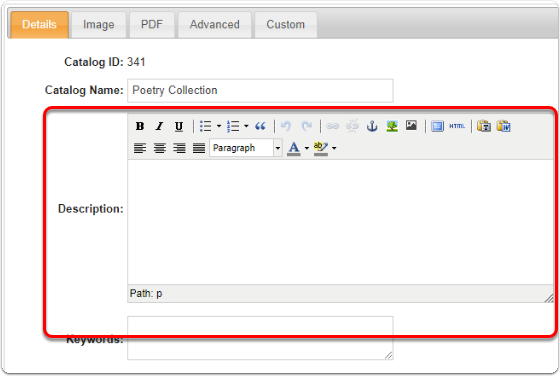Apply bold formatting in the description editor
This screenshot has height=376, width=560.
pos(140,126)
